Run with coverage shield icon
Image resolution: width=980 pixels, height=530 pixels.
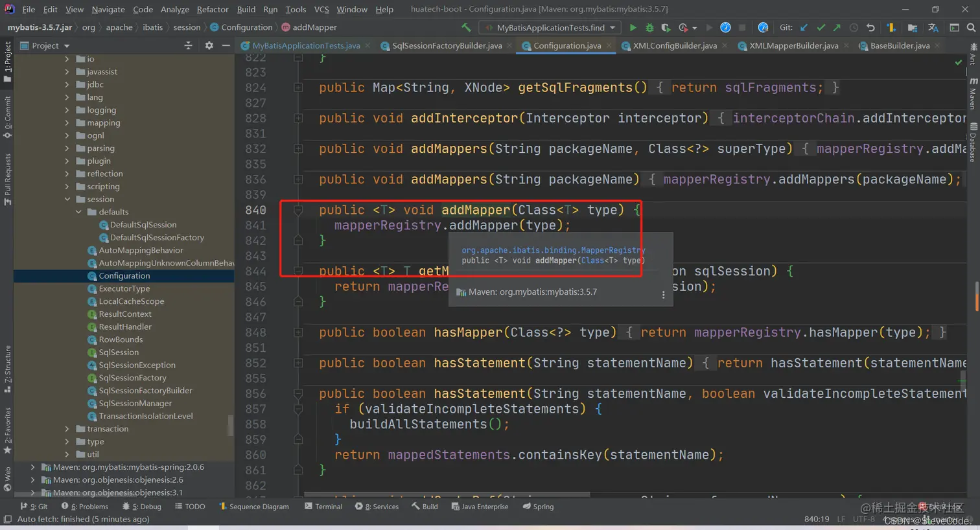click(x=666, y=27)
